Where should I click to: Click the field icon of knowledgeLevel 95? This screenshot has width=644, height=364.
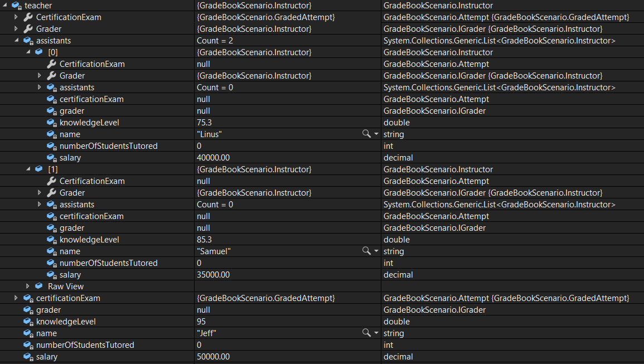pyautogui.click(x=28, y=322)
